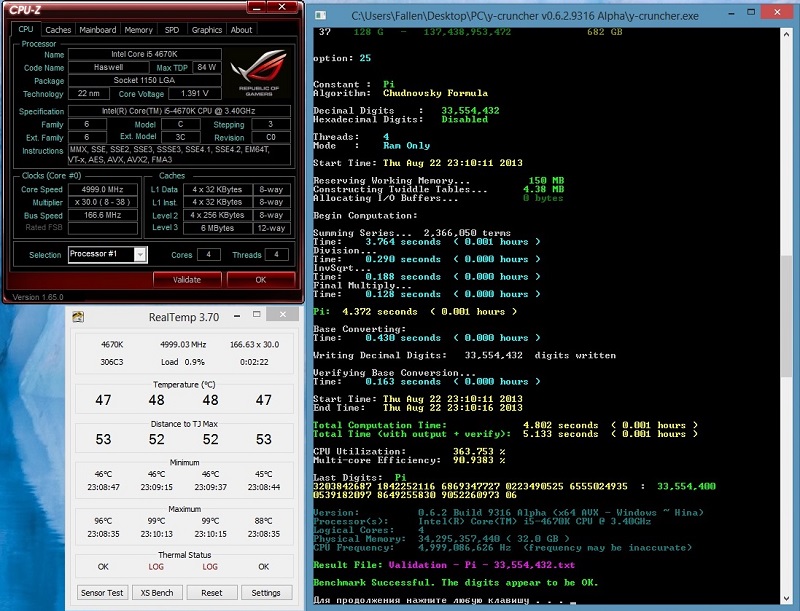The image size is (800, 611).
Task: Click the Result File validation text line
Action: (x=444, y=565)
